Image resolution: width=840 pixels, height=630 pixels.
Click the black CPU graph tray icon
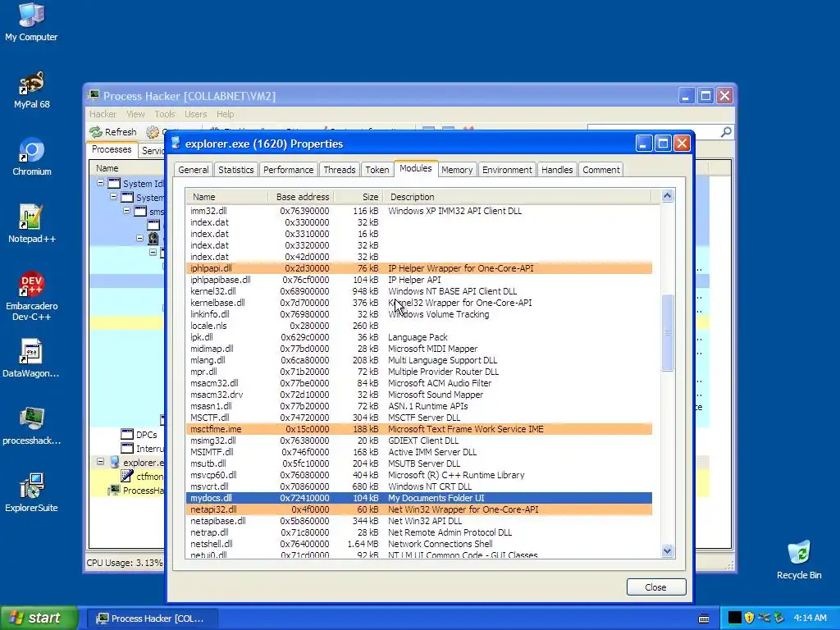pos(735,618)
